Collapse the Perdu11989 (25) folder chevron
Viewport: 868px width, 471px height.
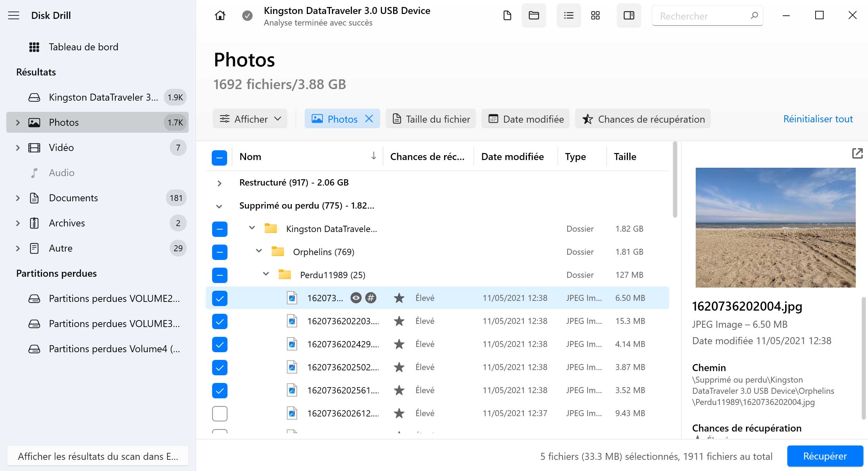266,274
